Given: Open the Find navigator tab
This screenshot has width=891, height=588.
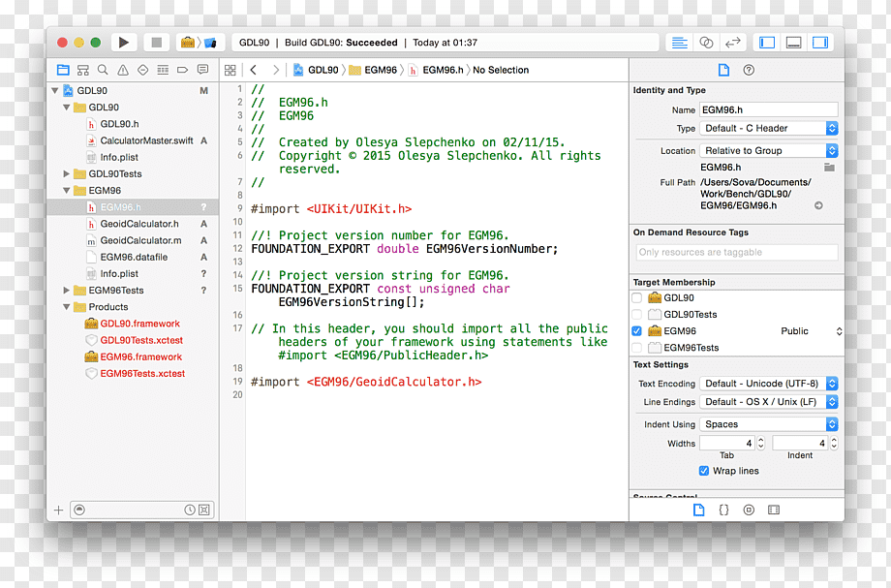Looking at the screenshot, I should click(x=103, y=70).
